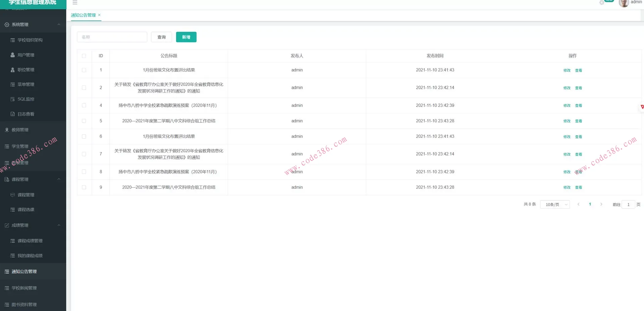The width and height of the screenshot is (644, 311).
Task: Click 查看 for row ID 4
Action: point(579,106)
